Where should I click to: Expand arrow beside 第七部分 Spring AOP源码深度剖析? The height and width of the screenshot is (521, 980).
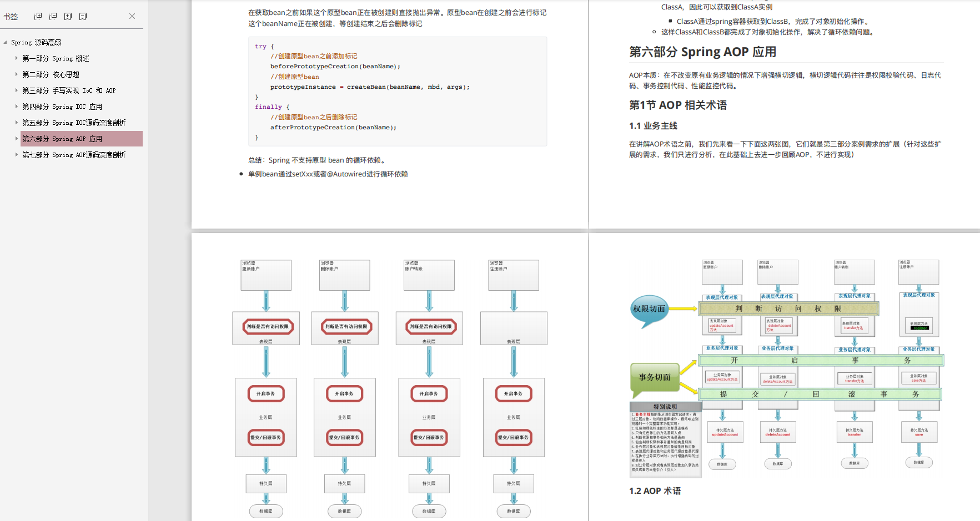[x=17, y=154]
